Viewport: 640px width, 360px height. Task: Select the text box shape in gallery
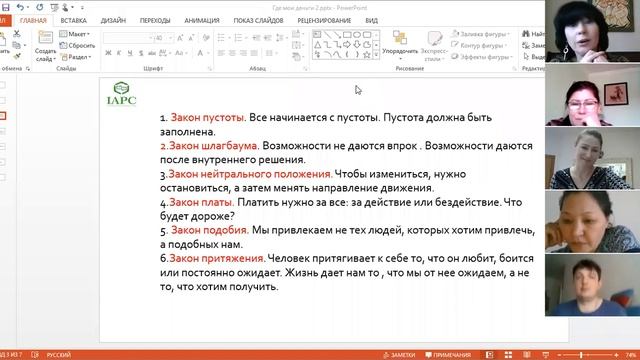pos(318,35)
